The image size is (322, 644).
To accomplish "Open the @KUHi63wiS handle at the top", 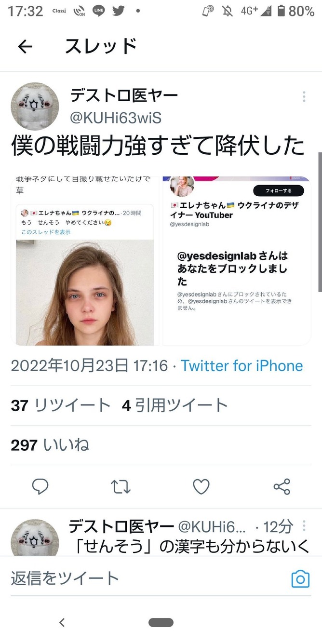I will (116, 119).
